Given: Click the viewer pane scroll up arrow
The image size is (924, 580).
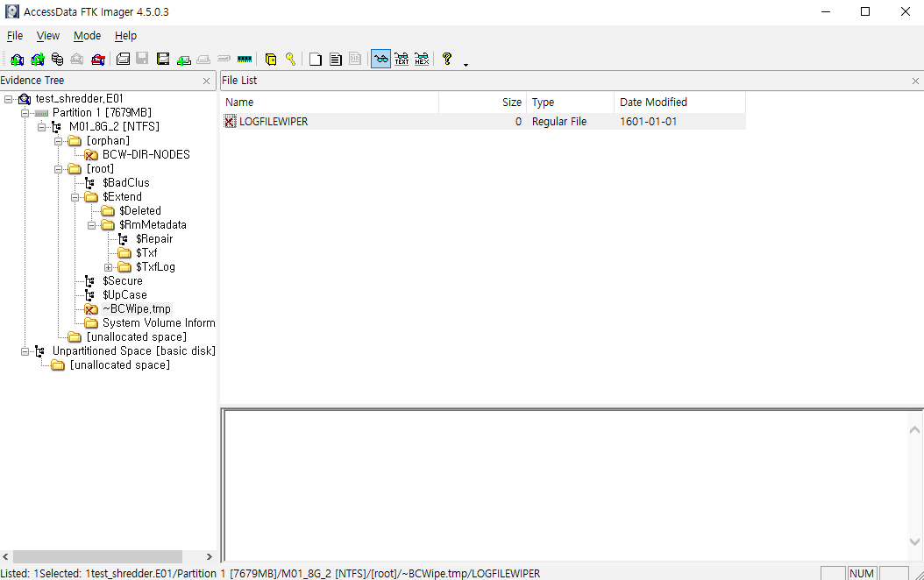Looking at the screenshot, I should coord(914,430).
